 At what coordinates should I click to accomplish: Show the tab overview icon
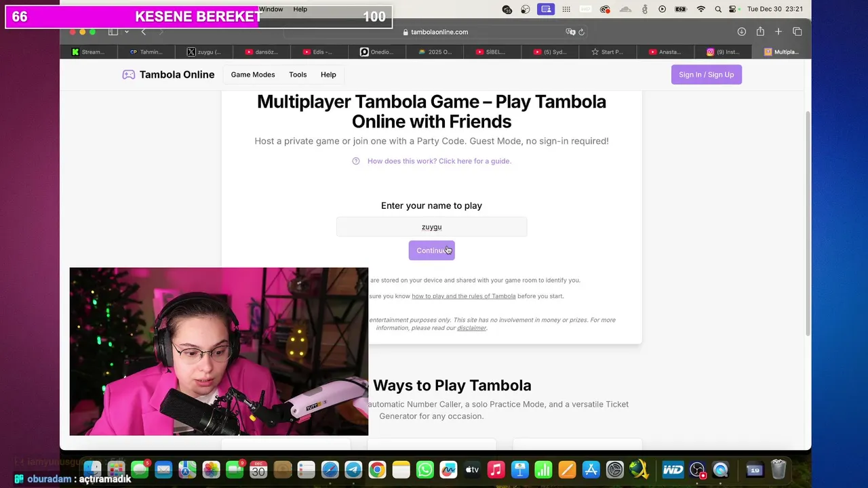tap(797, 32)
